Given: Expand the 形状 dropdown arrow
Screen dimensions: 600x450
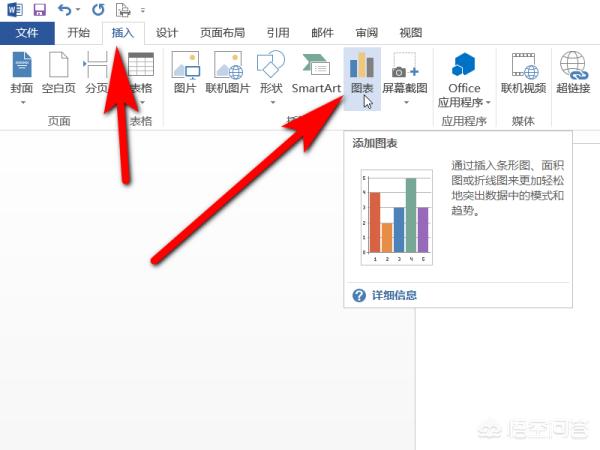Looking at the screenshot, I should 273,103.
